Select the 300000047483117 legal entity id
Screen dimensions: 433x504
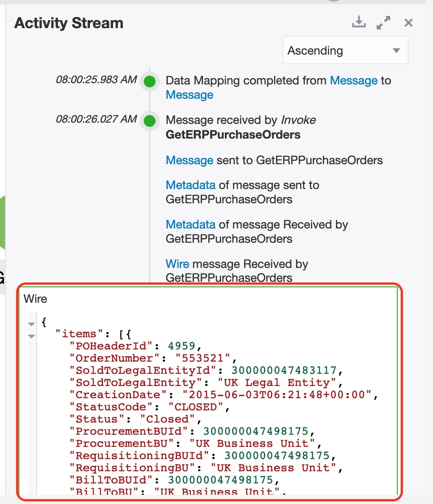[x=284, y=370]
